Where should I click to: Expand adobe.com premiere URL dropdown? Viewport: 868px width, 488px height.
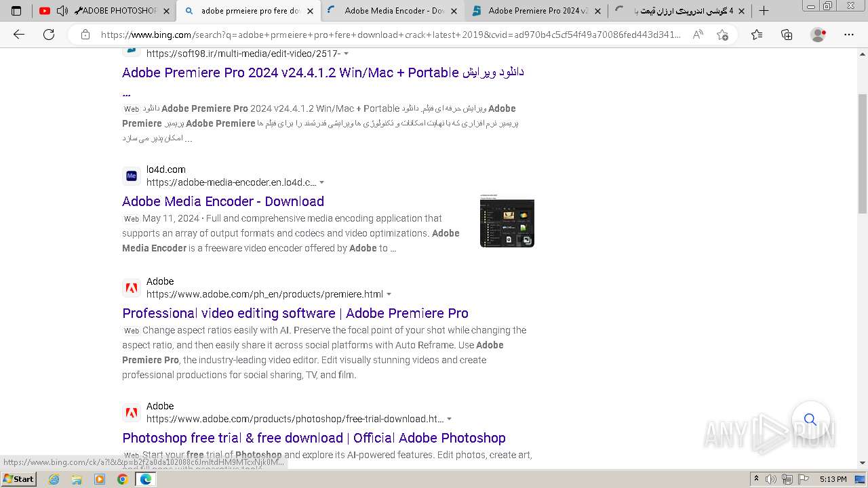coord(389,294)
